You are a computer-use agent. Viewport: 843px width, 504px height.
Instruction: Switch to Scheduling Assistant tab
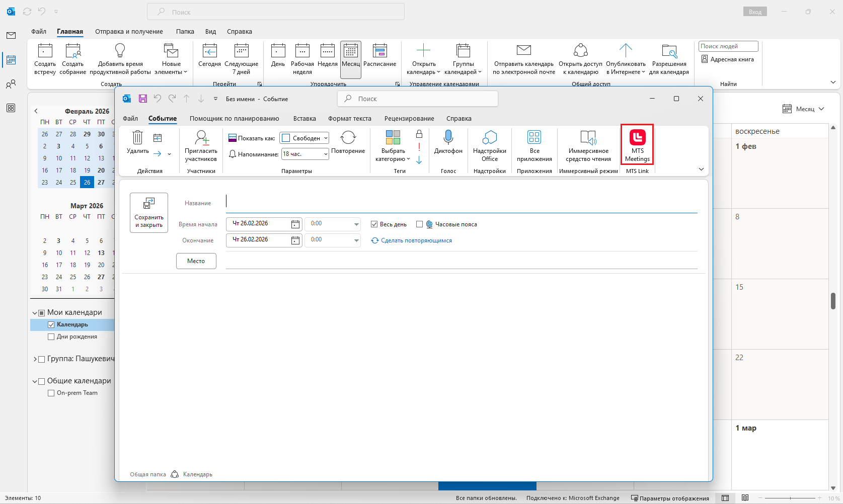234,119
